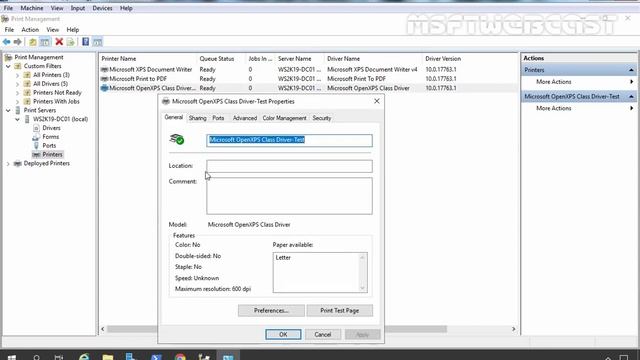Click printer icon in properties dialog title
Viewport: 640px width, 360px height.
point(166,101)
